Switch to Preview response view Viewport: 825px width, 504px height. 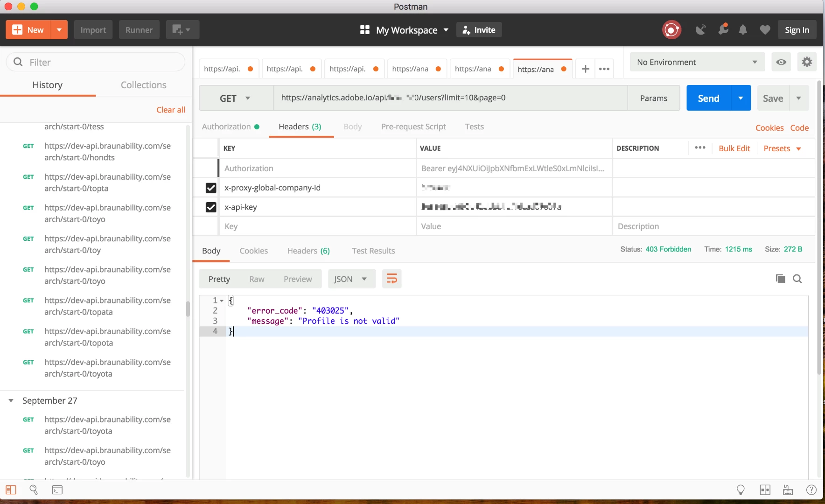click(298, 279)
